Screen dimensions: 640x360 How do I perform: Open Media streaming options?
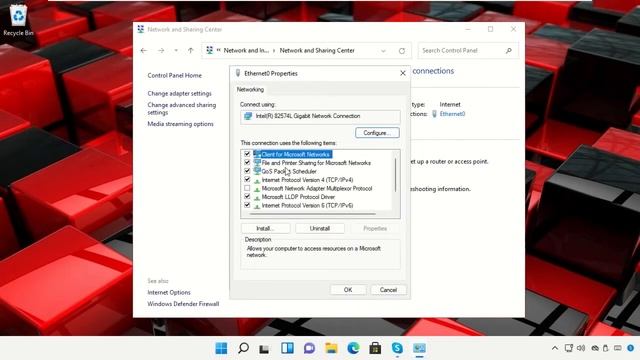[x=180, y=124]
